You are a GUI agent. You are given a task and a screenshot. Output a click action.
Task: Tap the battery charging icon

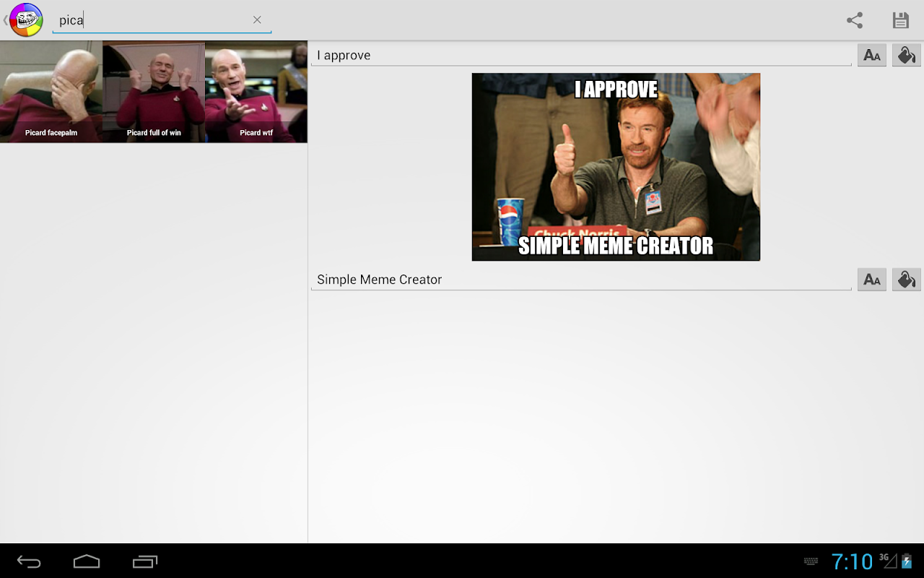(907, 561)
